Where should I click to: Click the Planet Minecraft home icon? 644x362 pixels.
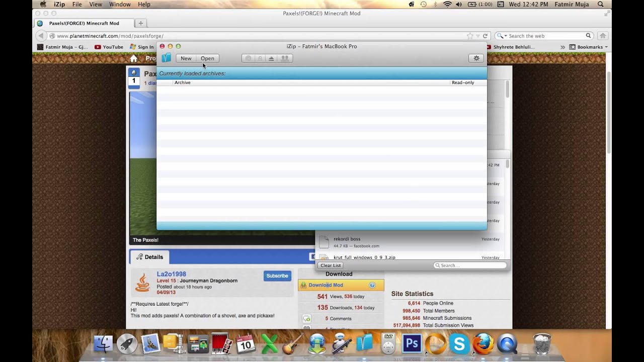point(134,59)
